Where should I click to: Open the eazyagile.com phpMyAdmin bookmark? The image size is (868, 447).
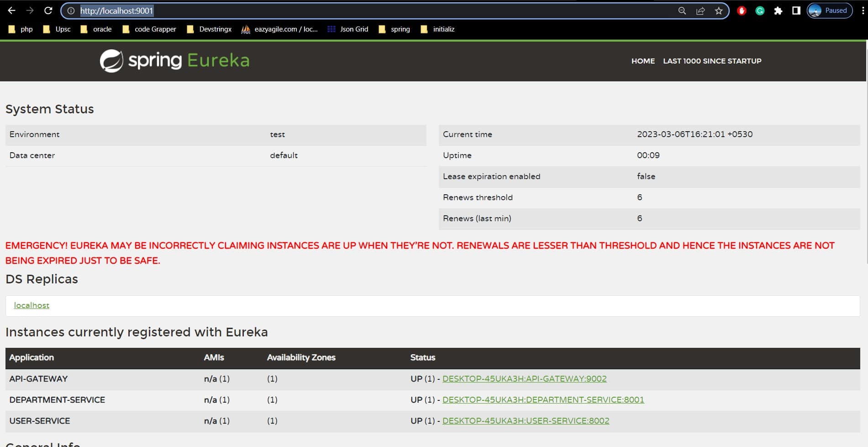pyautogui.click(x=279, y=29)
